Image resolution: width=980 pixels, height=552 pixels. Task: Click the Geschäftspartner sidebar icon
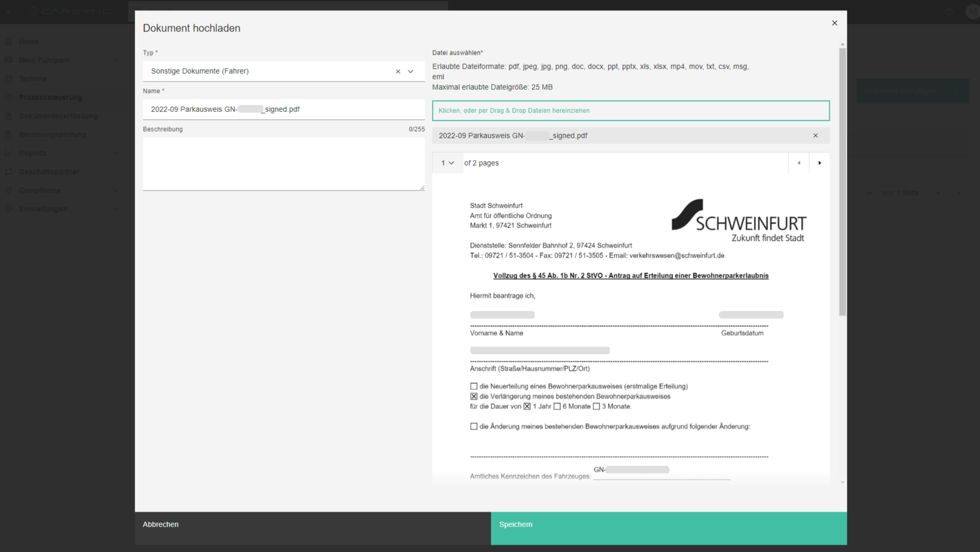tap(8, 171)
